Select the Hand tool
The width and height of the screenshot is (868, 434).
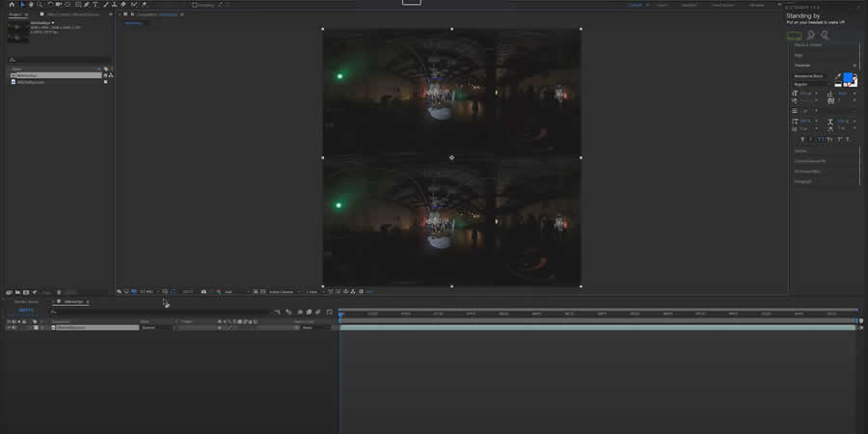click(x=30, y=5)
